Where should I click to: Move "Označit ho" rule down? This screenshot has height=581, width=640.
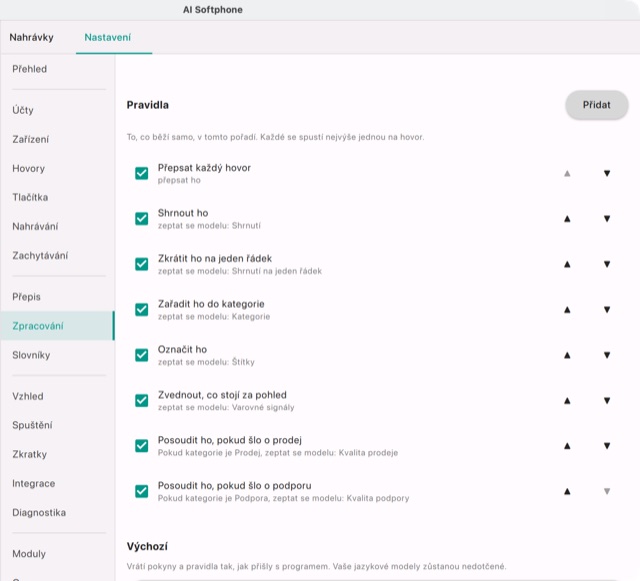point(607,355)
